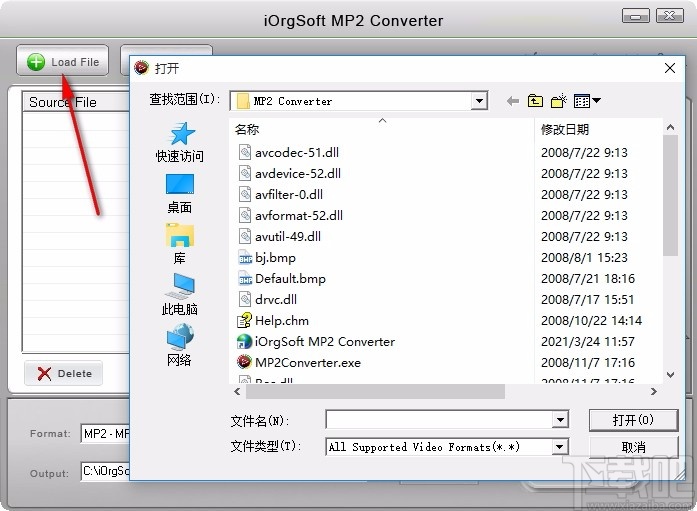Click Default.bmp file icon

pos(245,279)
